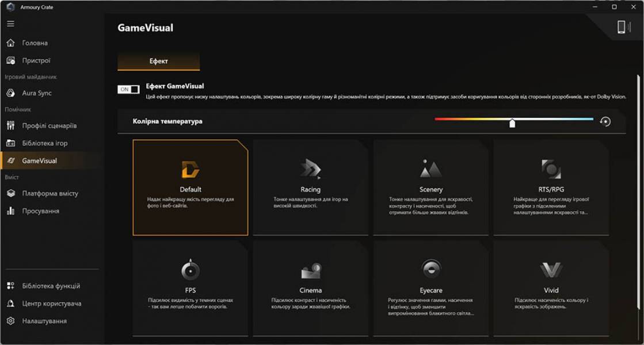This screenshot has height=345, width=644.
Task: Click the Ефект GameVisual heading text
Action: point(175,86)
